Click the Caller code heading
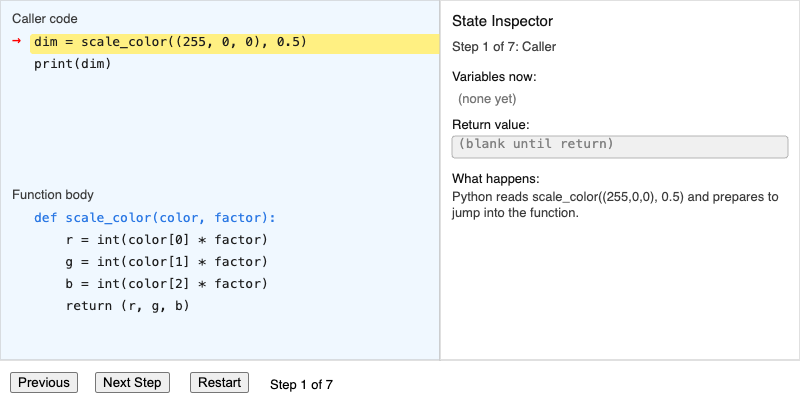 pyautogui.click(x=45, y=19)
